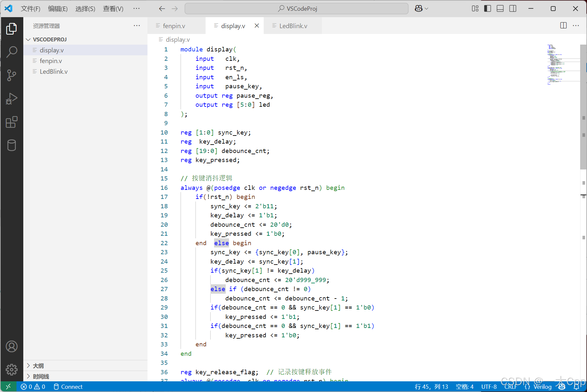
Task: Click 20'd999_999 on line 26
Action: [305, 280]
